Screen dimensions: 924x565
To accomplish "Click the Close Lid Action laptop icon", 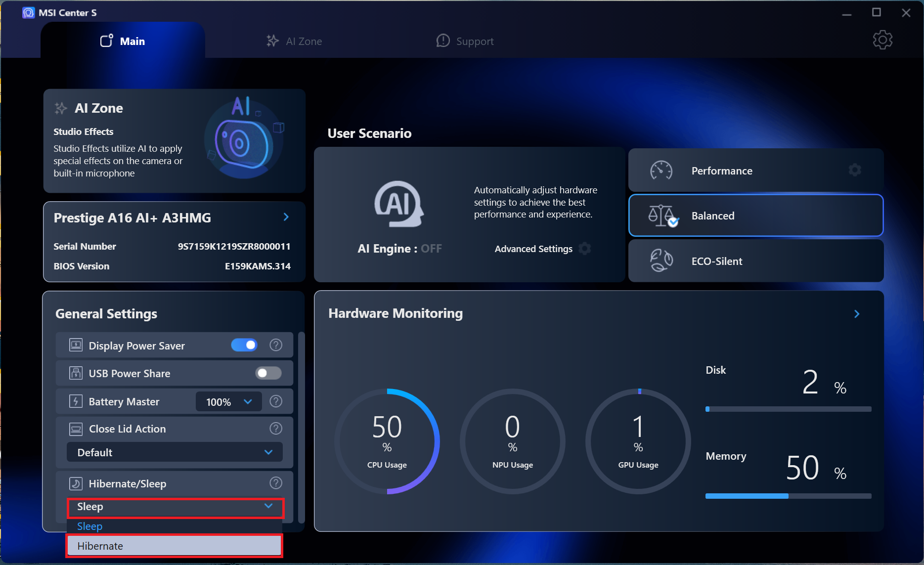I will [76, 429].
